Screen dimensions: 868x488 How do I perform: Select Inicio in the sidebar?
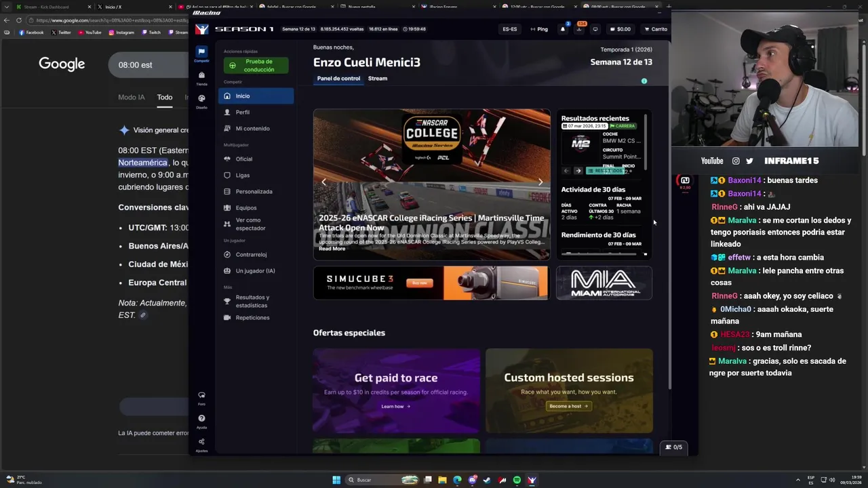coord(256,96)
